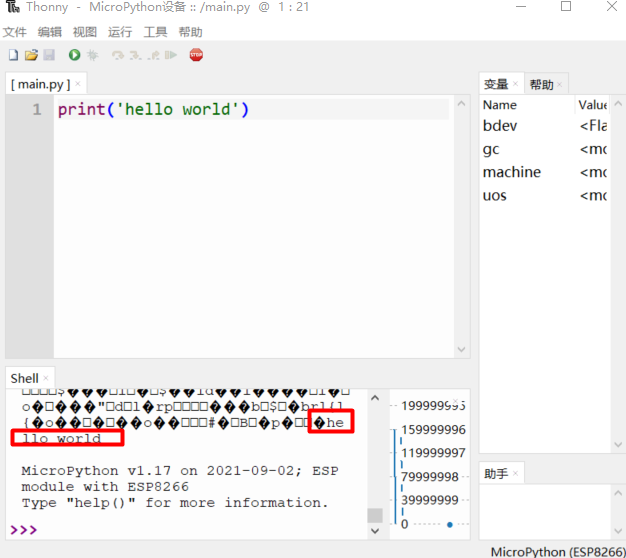Run current script with green play icon
626x558 pixels.
(74, 55)
